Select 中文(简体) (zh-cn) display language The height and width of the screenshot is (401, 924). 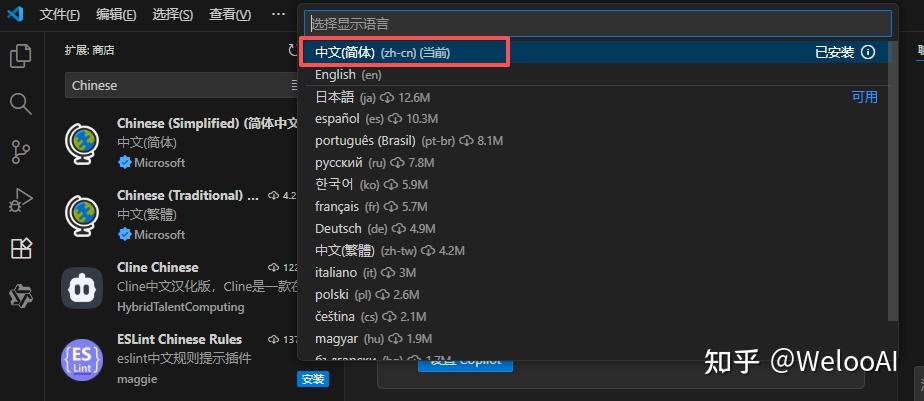click(597, 52)
